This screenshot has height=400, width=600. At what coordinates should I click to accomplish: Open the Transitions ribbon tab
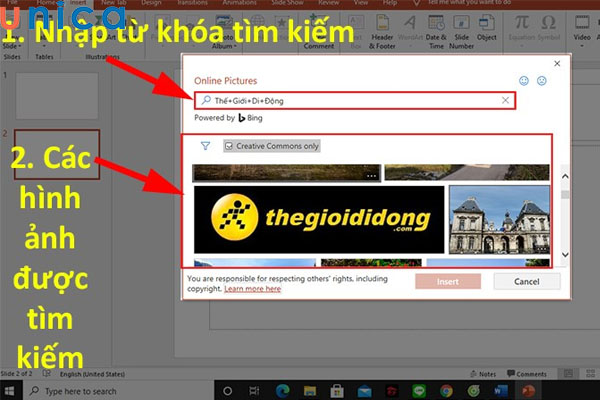click(x=192, y=3)
